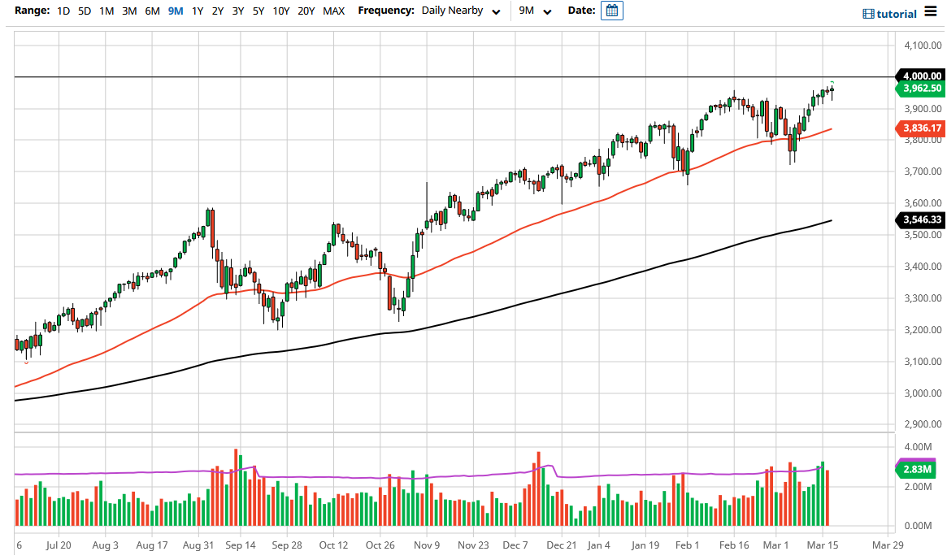Open the chevron next to Daily Nearby
This screenshot has width=947, height=560.
tap(496, 11)
